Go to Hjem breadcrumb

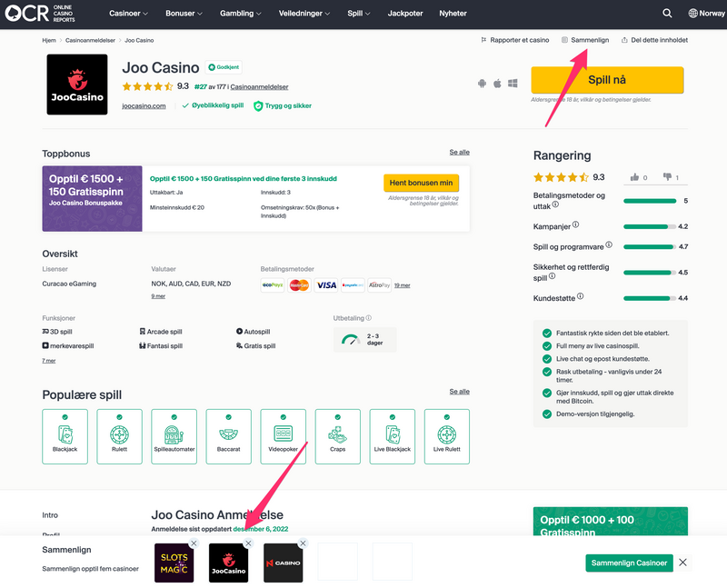pyautogui.click(x=49, y=40)
